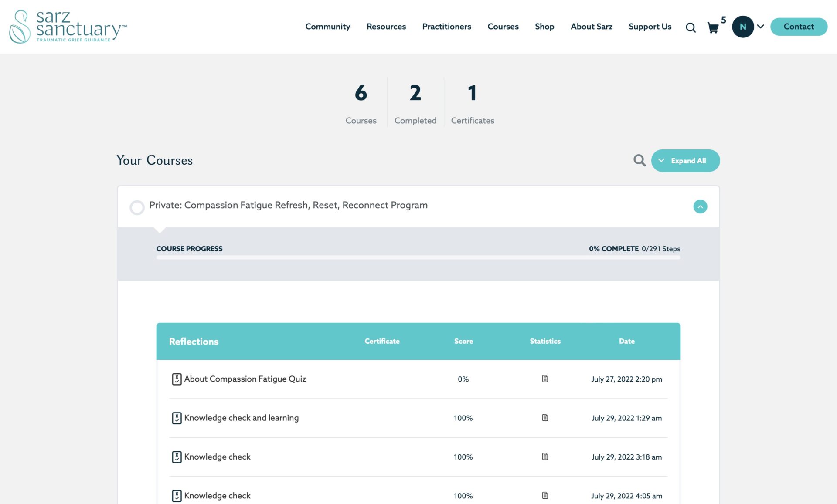The width and height of the screenshot is (837, 504).
Task: Collapse the Compassion Fatigue course section
Action: pyautogui.click(x=700, y=206)
